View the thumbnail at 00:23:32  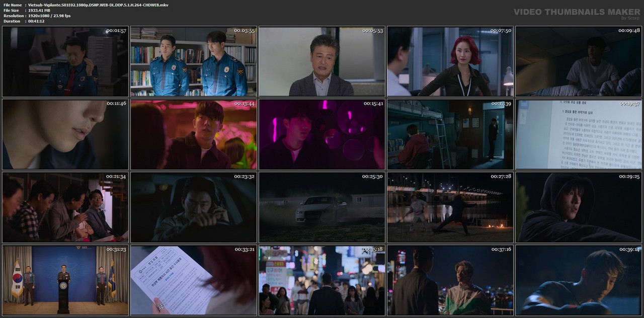click(x=194, y=207)
